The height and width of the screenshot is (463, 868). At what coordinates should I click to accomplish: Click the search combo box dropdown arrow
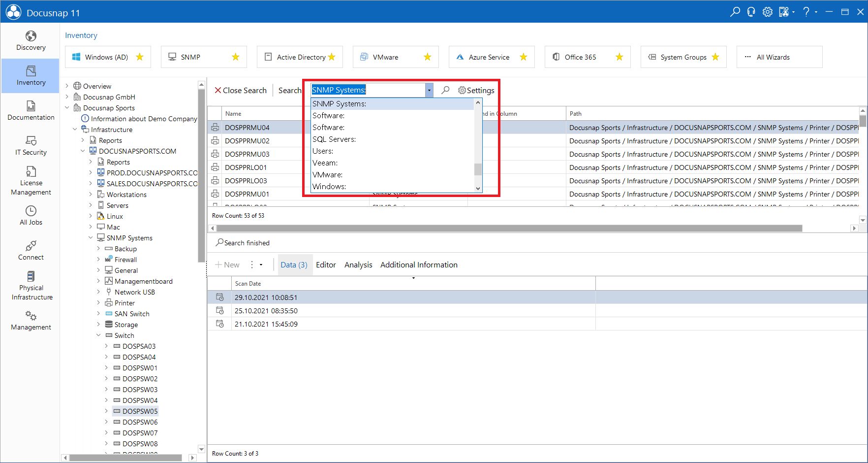pos(429,90)
